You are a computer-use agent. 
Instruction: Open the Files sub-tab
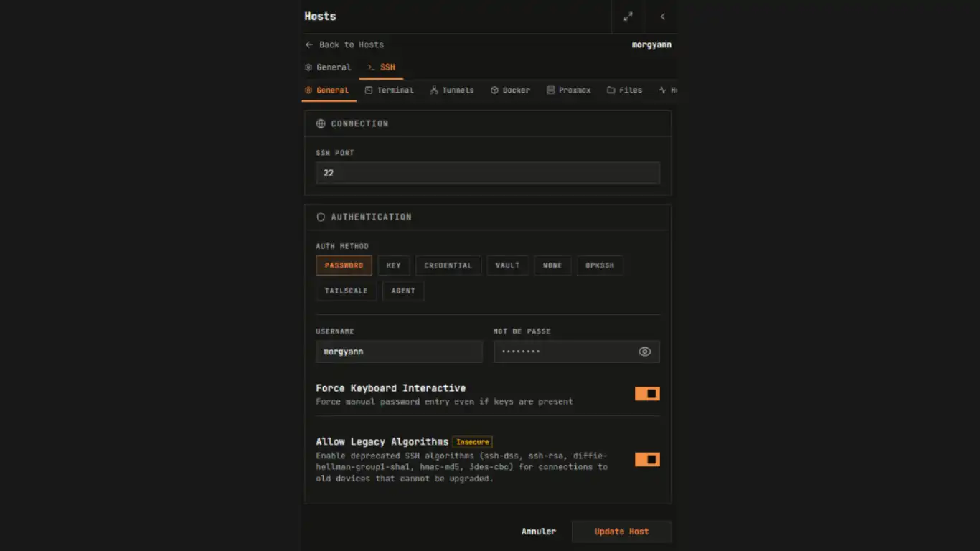click(x=624, y=90)
